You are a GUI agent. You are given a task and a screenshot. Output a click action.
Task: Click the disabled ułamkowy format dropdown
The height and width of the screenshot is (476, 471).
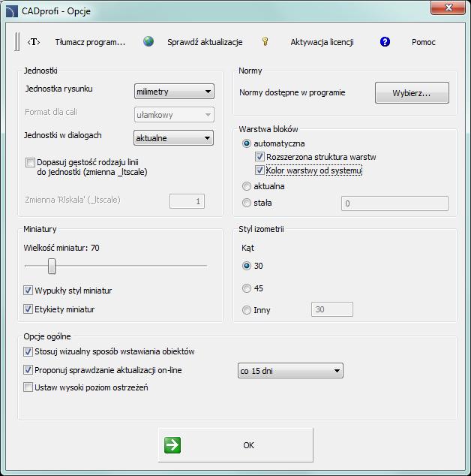[174, 114]
